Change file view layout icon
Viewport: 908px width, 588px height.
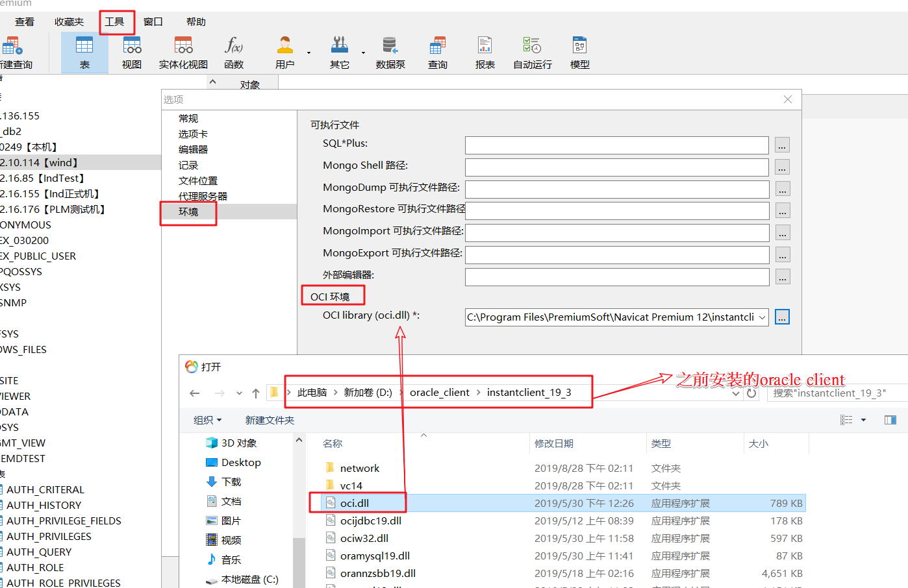pyautogui.click(x=846, y=420)
